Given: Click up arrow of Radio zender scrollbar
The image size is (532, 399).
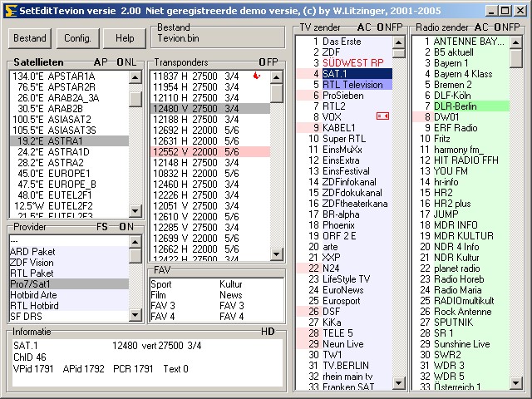Looking at the screenshot, I should (x=515, y=41).
